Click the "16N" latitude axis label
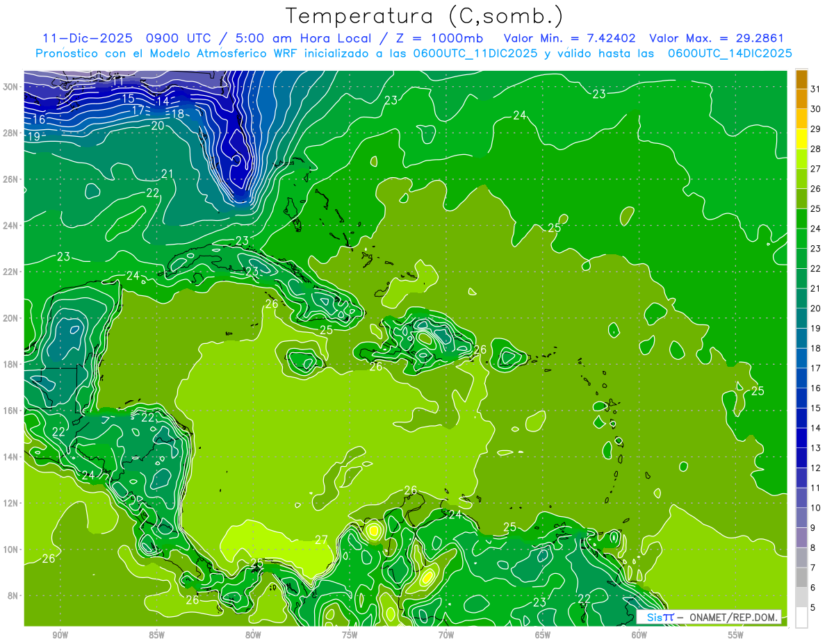834x644 pixels. point(10,411)
